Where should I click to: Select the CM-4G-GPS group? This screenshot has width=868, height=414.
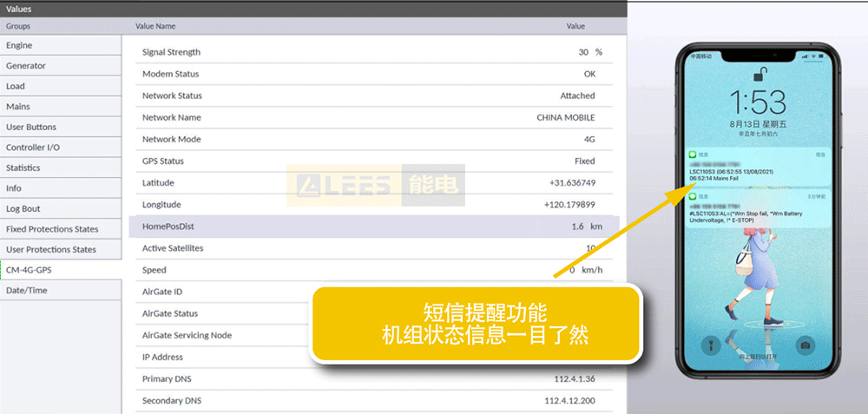(x=61, y=270)
